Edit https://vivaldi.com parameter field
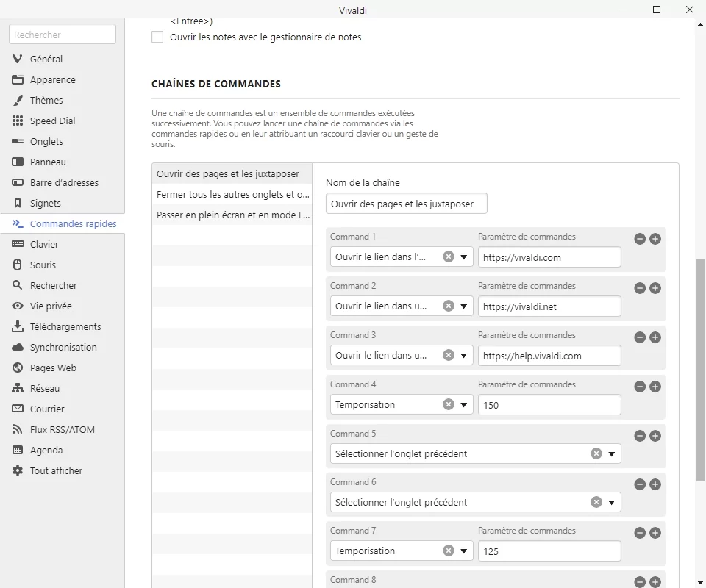This screenshot has height=588, width=706. 549,257
